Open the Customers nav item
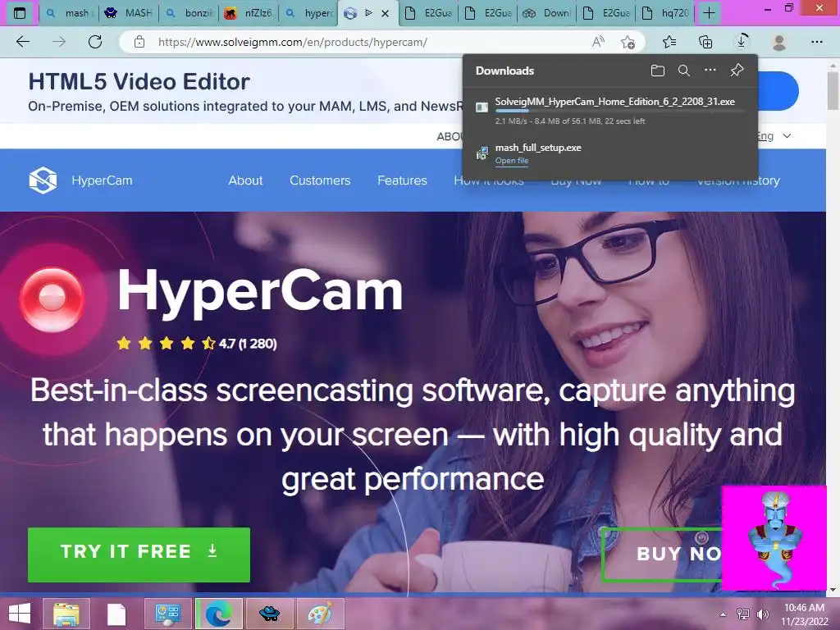The height and width of the screenshot is (630, 840). point(320,180)
